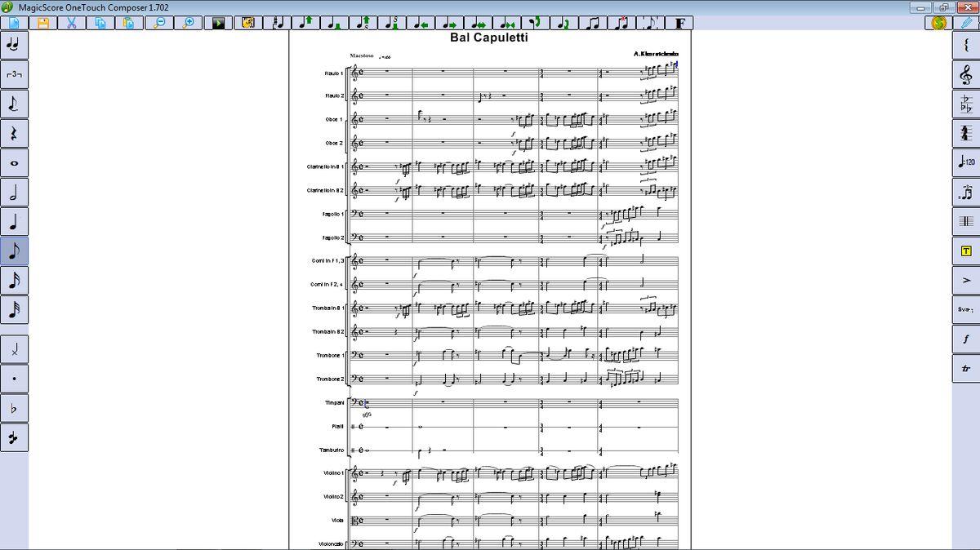Screen dimensions: 980x550
Task: Apply a flat accidental
Action: [14, 408]
